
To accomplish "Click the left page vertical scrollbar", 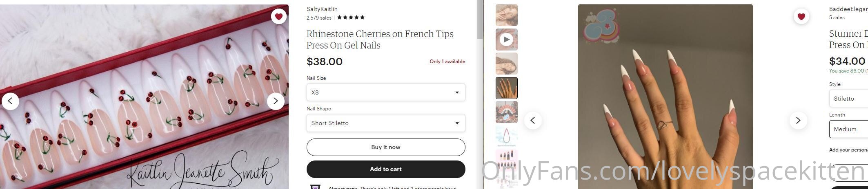I will [x=480, y=94].
